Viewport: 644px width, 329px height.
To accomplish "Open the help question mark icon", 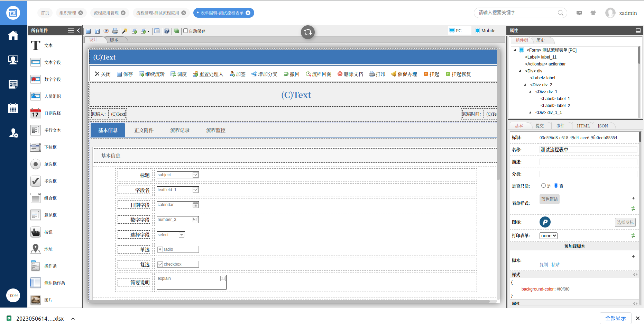I will 167,31.
